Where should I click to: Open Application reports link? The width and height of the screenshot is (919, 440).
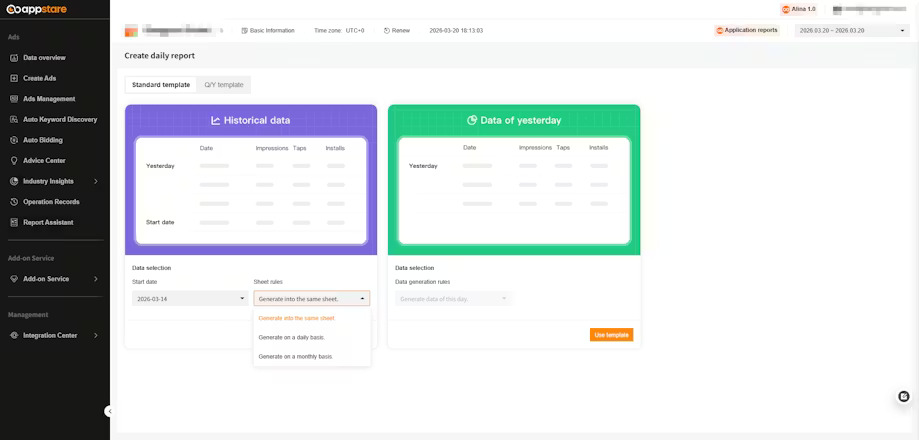point(747,31)
